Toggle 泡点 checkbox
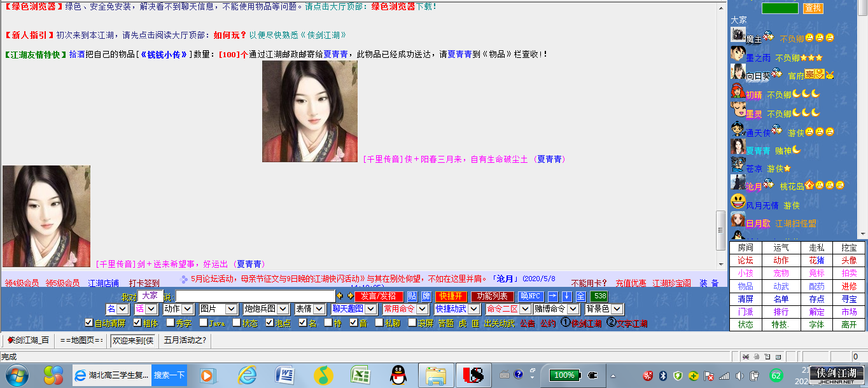Image resolution: width=868 pixels, height=388 pixels. point(269,322)
